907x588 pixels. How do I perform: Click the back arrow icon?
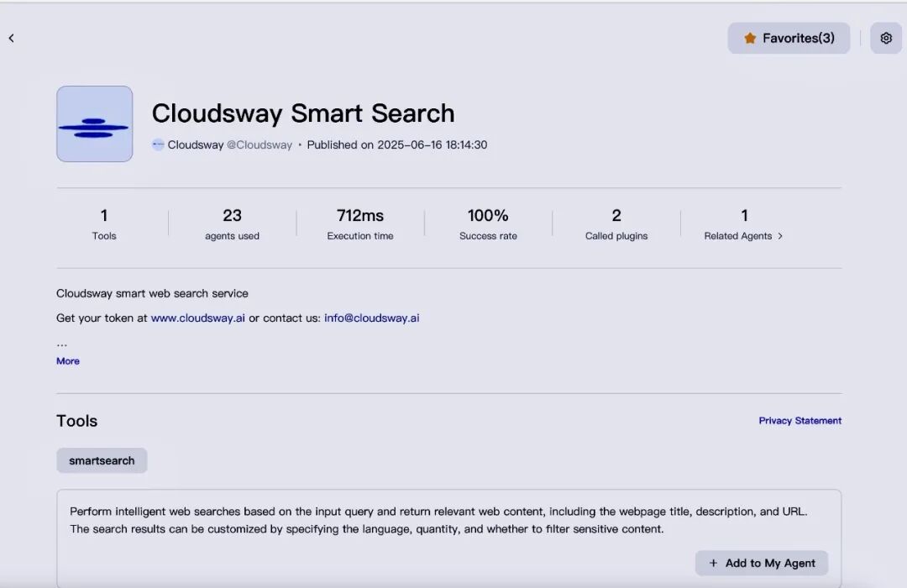coord(11,39)
